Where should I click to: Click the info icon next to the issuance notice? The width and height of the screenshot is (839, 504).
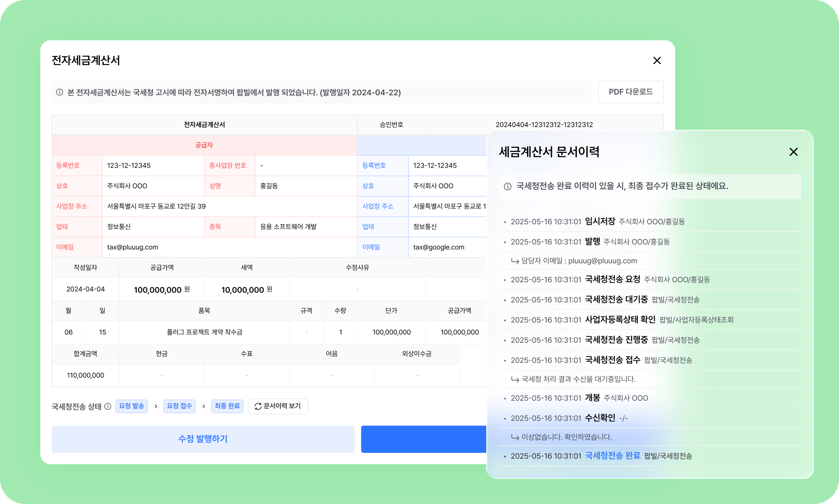(x=59, y=92)
